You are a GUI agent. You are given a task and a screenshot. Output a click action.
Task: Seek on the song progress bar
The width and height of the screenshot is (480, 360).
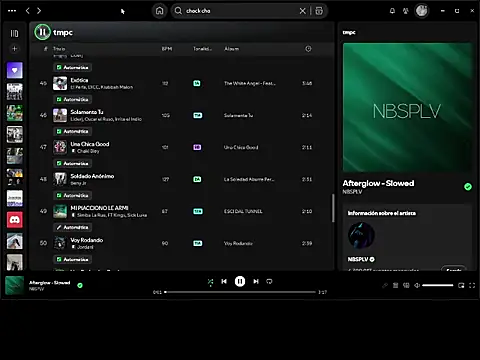(x=240, y=292)
